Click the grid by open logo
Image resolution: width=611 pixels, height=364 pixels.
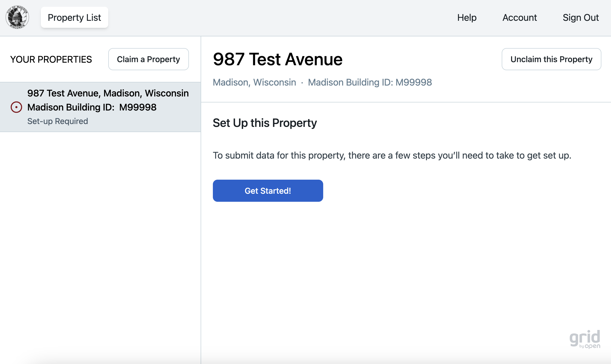pos(585,339)
